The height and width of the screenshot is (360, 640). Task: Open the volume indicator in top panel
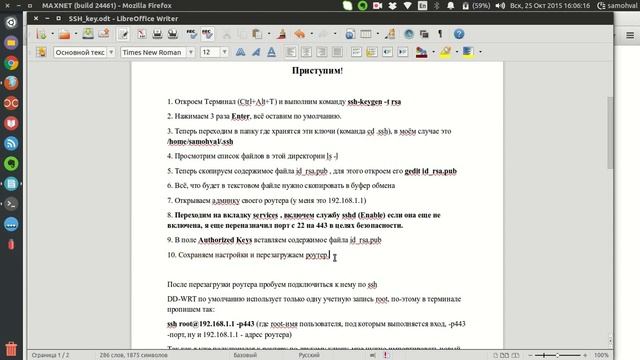point(500,6)
